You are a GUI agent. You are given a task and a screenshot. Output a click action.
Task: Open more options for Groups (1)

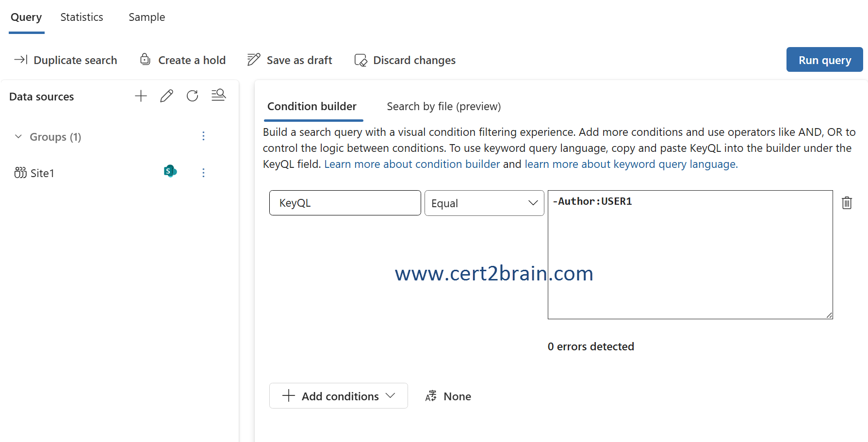(x=203, y=136)
